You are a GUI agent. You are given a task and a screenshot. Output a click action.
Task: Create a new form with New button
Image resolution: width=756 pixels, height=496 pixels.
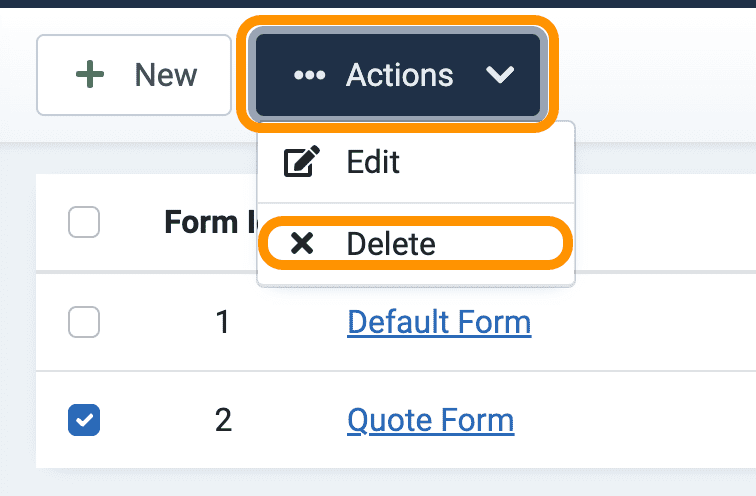click(134, 75)
